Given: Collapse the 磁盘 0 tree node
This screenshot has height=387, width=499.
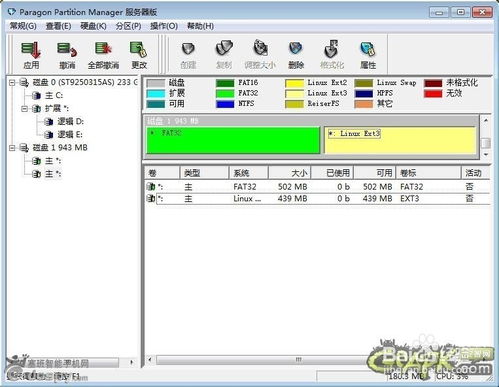Looking at the screenshot, I should pos(12,82).
